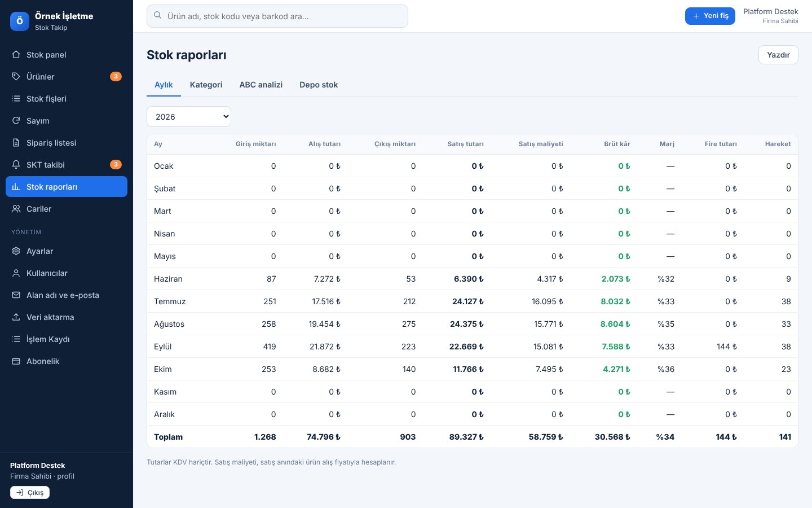Click the Cariler people icon

[x=16, y=209]
